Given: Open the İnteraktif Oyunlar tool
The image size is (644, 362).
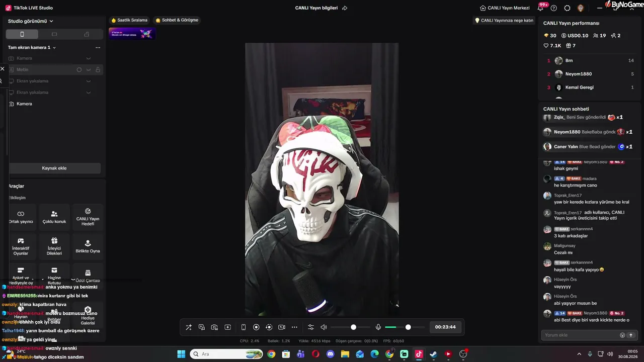Looking at the screenshot, I should tap(21, 246).
